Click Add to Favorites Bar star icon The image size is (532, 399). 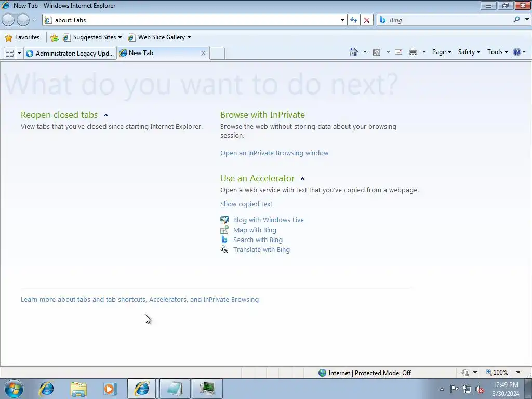click(x=54, y=37)
